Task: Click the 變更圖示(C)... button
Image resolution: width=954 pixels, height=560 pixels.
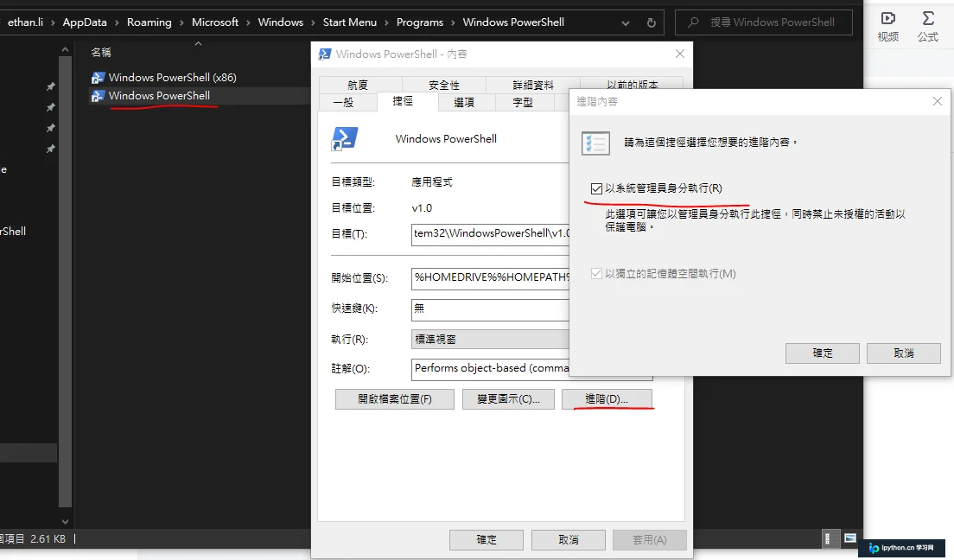Action: point(508,398)
